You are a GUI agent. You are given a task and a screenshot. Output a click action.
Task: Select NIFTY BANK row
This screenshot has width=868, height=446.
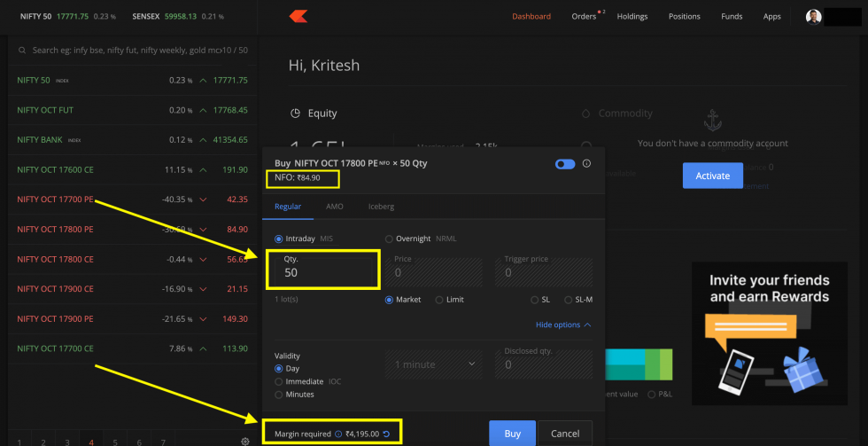tap(132, 140)
